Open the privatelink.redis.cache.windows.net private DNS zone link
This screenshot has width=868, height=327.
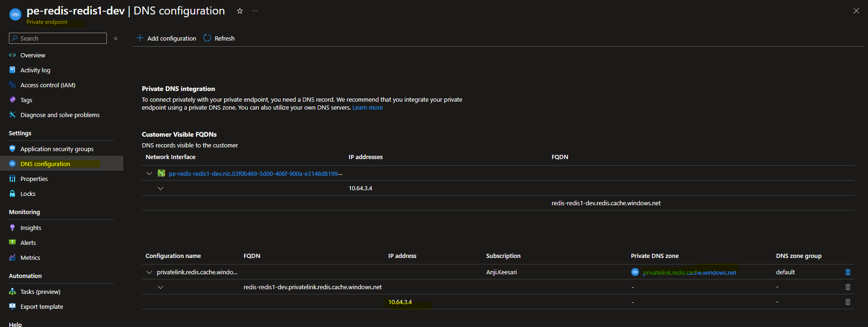tap(690, 272)
